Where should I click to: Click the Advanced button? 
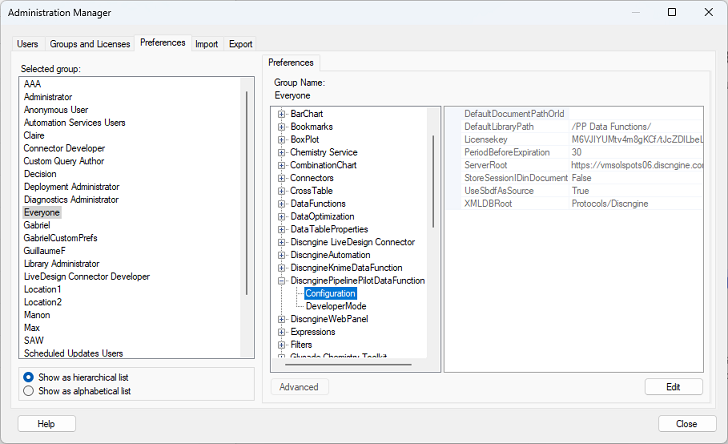pos(299,387)
